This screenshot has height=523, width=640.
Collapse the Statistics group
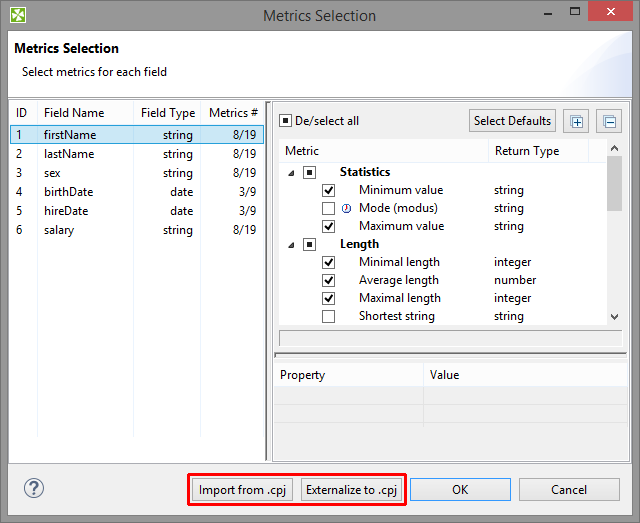292,173
